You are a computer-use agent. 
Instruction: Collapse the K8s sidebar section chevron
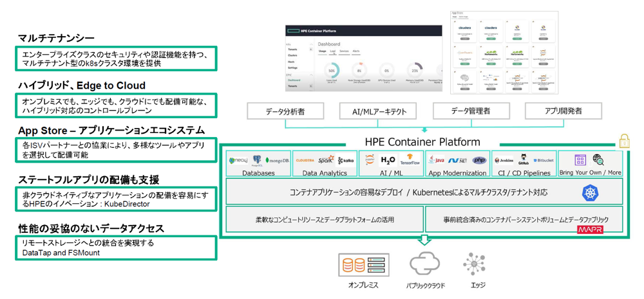311,44
